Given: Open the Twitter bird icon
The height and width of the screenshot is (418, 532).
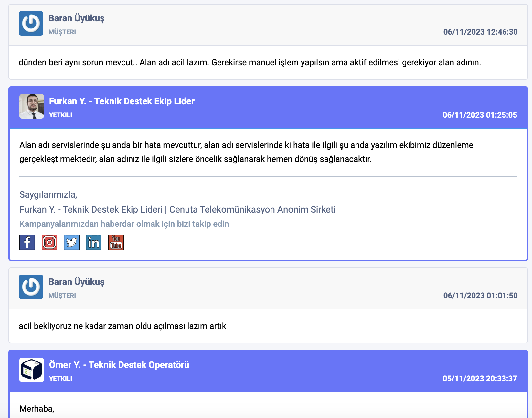Looking at the screenshot, I should 72,242.
